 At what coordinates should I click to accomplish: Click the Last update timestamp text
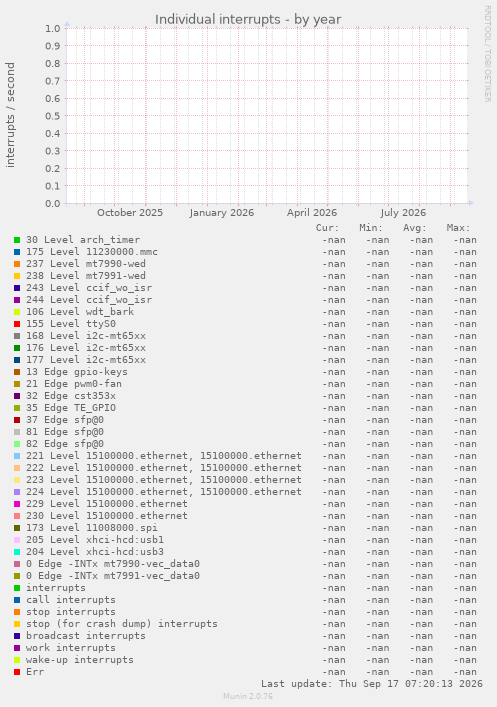click(x=372, y=684)
